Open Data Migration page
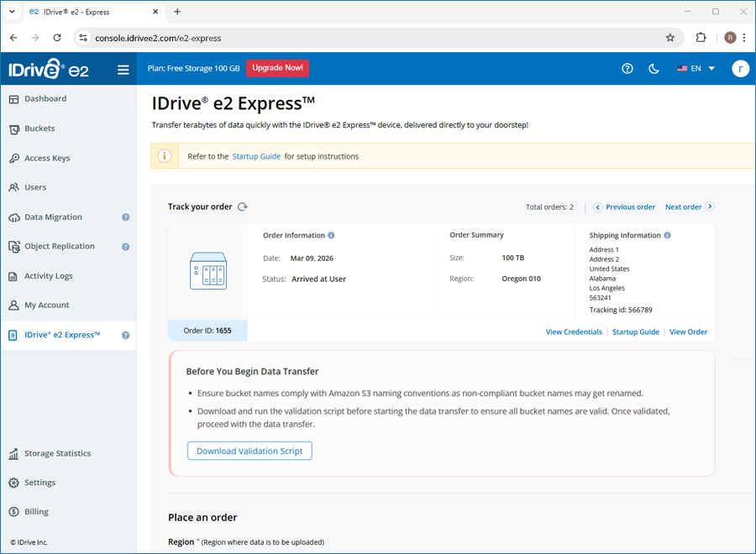756x554 pixels. click(x=53, y=217)
